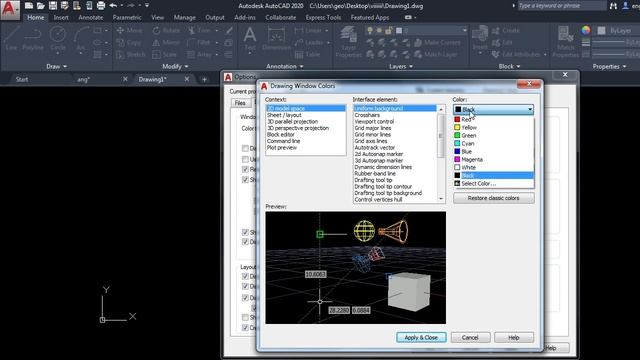Open Layer Properties manager
Screen dimensions: 640x360
click(348, 42)
